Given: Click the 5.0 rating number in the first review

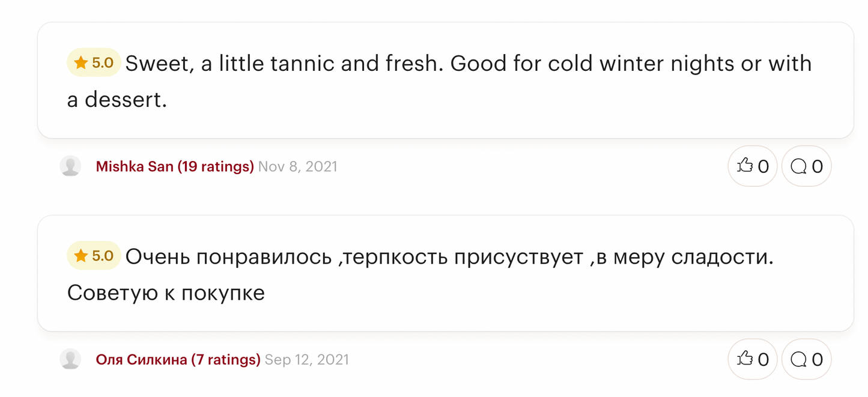Looking at the screenshot, I should [103, 63].
